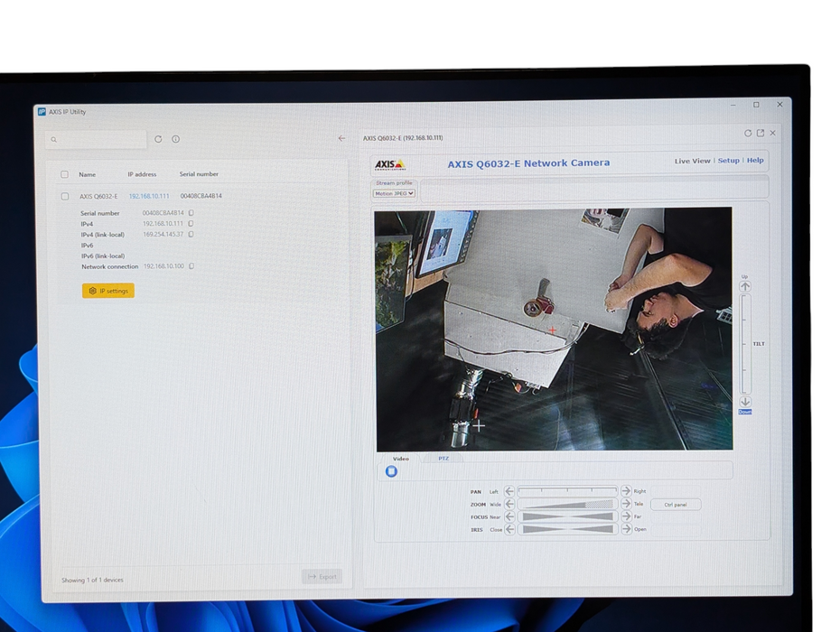Focus near with the left arrow
Viewport: 840px width, 632px height.
[509, 516]
